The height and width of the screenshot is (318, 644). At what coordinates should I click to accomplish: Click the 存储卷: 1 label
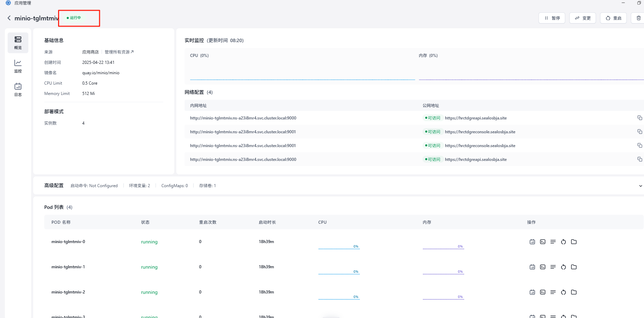coord(207,186)
